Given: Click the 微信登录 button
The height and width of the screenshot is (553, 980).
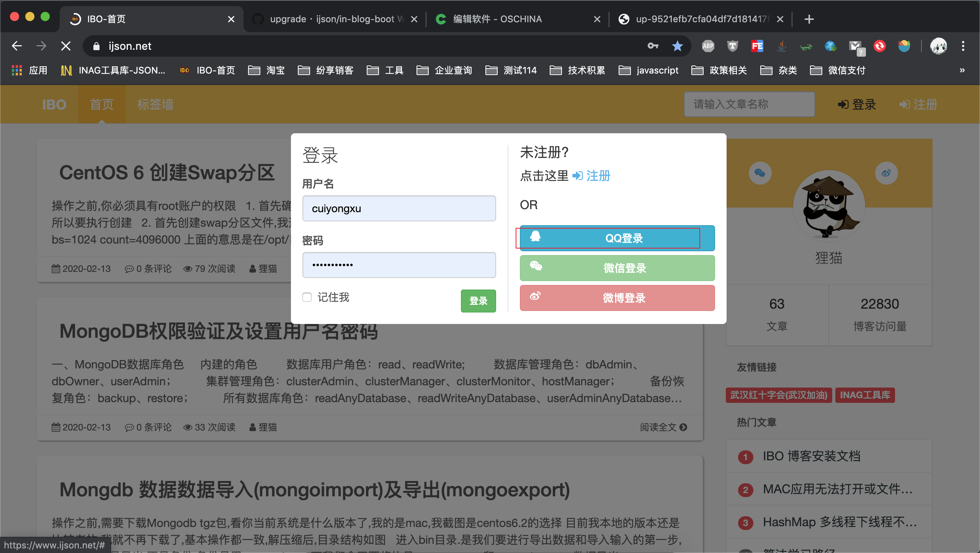Looking at the screenshot, I should coord(617,268).
